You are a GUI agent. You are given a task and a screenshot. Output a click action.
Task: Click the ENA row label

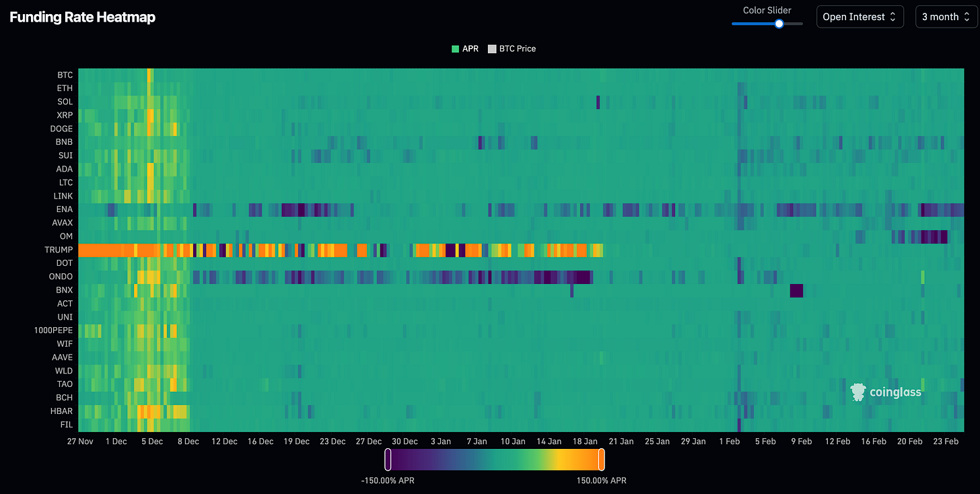pos(65,209)
